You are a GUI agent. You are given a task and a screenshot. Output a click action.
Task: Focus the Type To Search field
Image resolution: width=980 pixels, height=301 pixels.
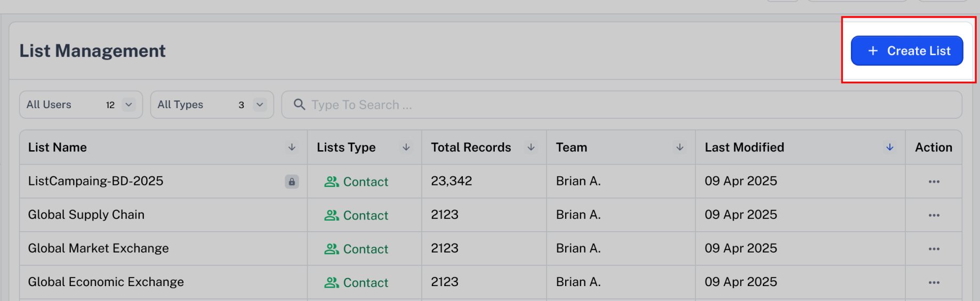click(622, 104)
